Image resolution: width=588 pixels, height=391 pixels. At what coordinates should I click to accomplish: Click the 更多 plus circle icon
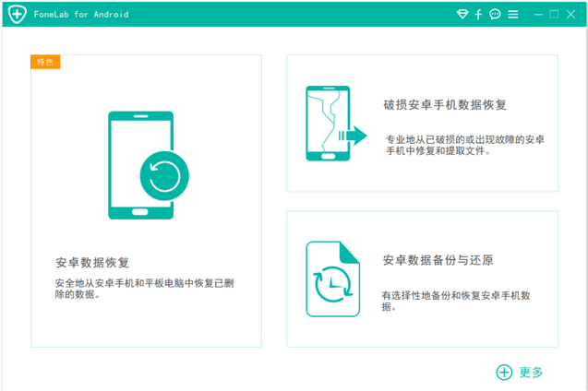pos(504,372)
